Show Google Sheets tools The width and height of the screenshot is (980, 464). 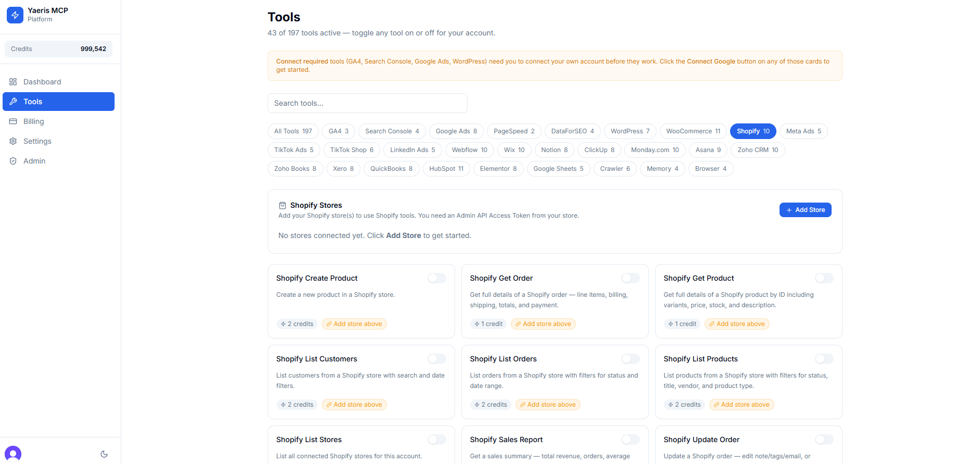[558, 169]
